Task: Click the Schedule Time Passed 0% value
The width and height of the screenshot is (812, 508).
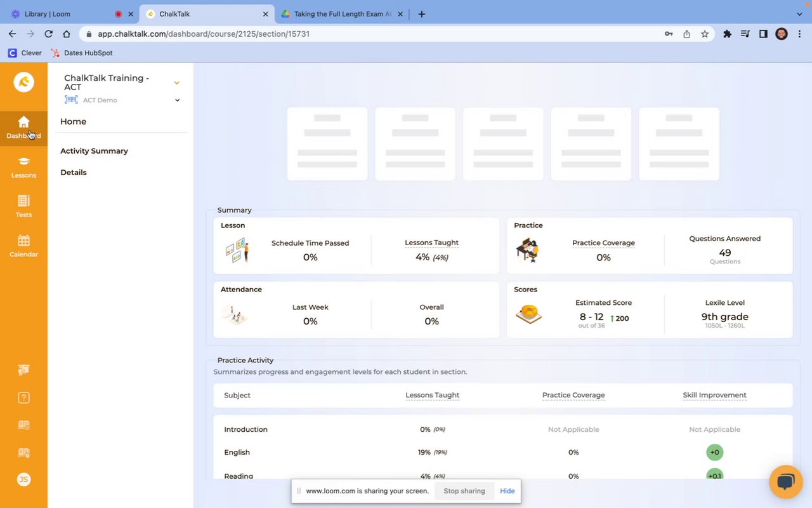Action: tap(310, 257)
